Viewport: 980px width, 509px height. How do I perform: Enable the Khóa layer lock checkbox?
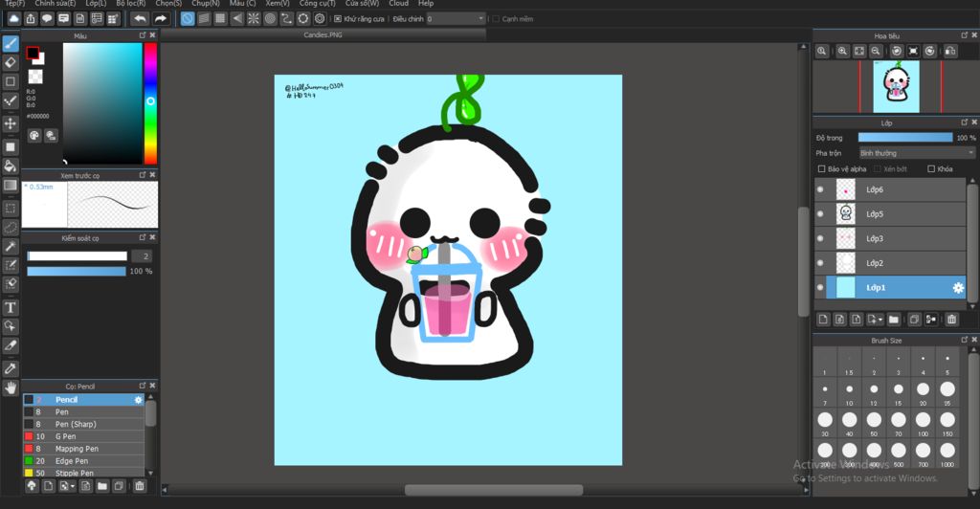930,168
